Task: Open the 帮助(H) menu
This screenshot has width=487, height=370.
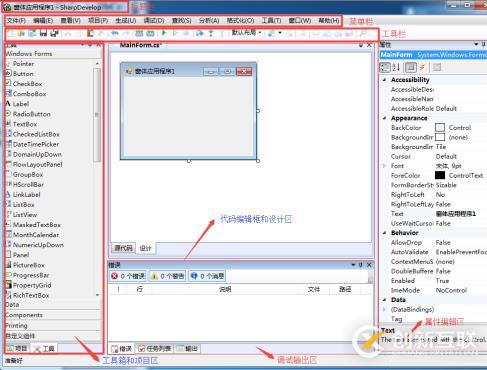Action: pyautogui.click(x=329, y=20)
